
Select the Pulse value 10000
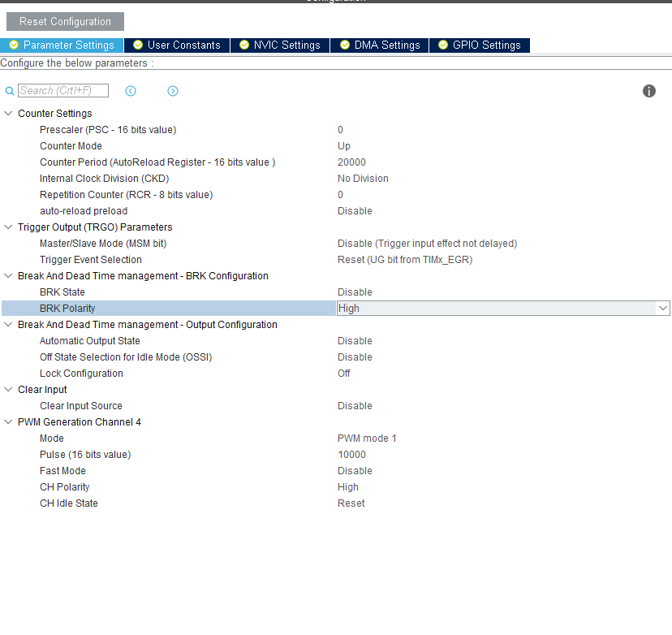coord(351,455)
